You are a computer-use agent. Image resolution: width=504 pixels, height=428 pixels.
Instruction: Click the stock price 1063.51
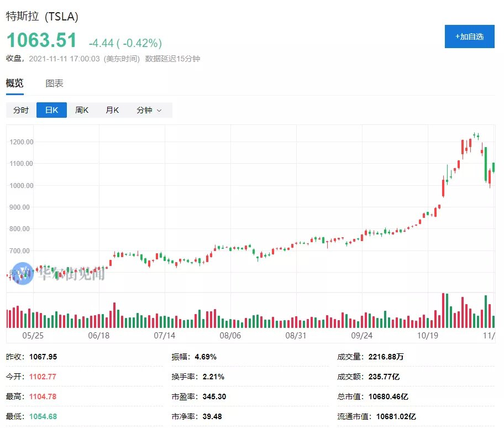tap(41, 40)
